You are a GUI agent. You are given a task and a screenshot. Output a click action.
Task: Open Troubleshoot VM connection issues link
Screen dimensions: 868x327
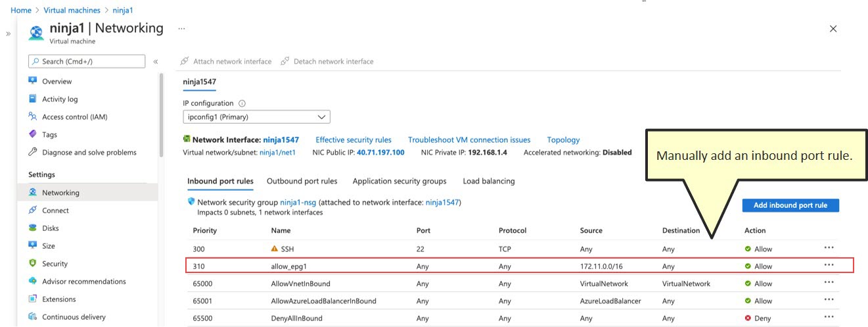point(469,139)
